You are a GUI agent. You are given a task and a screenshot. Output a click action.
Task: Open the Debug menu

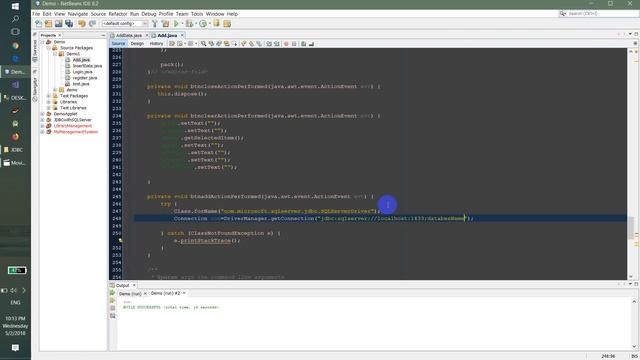pyautogui.click(x=149, y=14)
